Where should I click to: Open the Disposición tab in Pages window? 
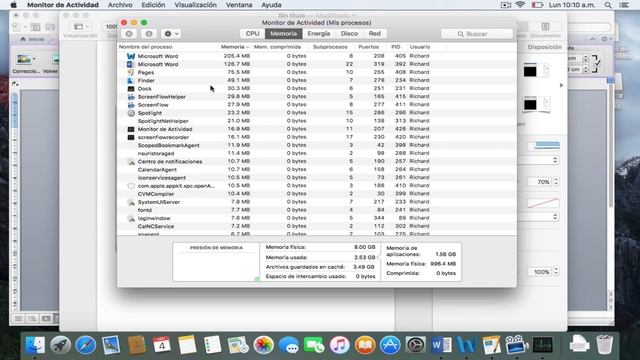pyautogui.click(x=544, y=47)
